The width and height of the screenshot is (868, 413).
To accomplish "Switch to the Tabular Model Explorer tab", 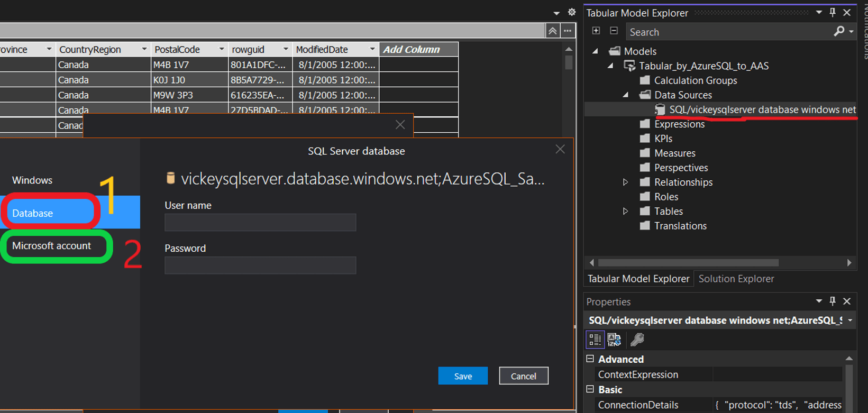I will pos(638,279).
